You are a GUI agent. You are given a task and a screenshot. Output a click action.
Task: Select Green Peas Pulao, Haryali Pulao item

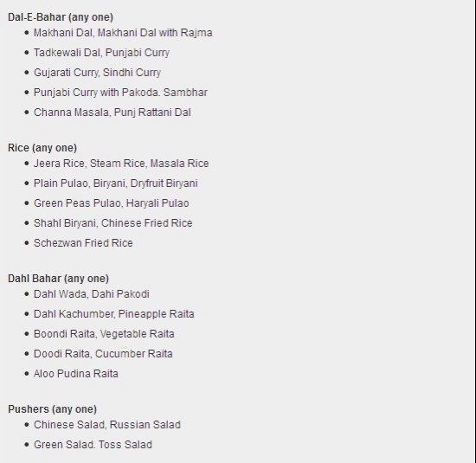(x=112, y=203)
